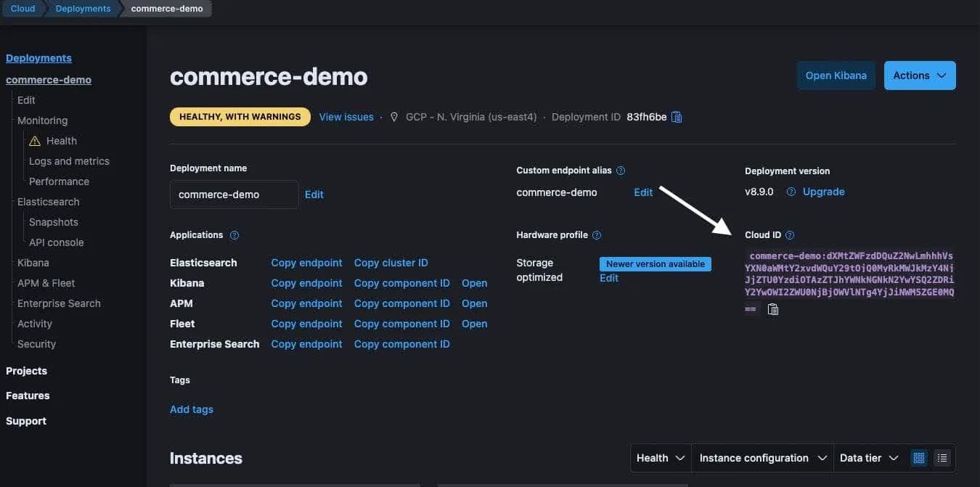Open the Custom endpoint alias help icon
This screenshot has width=980, height=487.
(621, 170)
